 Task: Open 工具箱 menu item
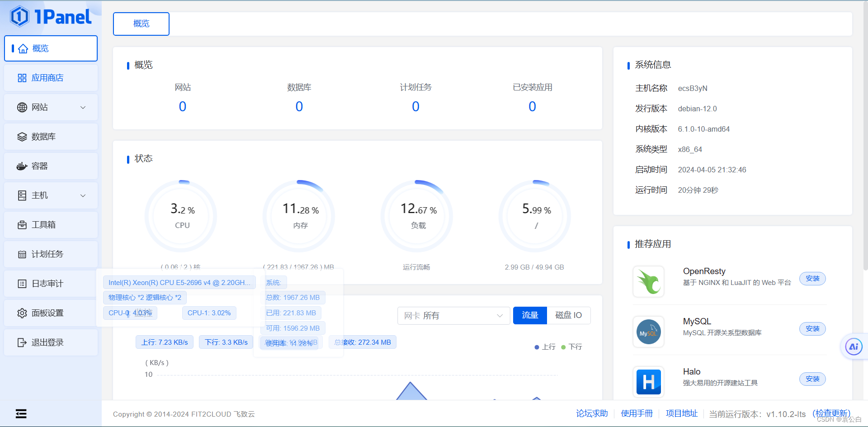coord(51,225)
